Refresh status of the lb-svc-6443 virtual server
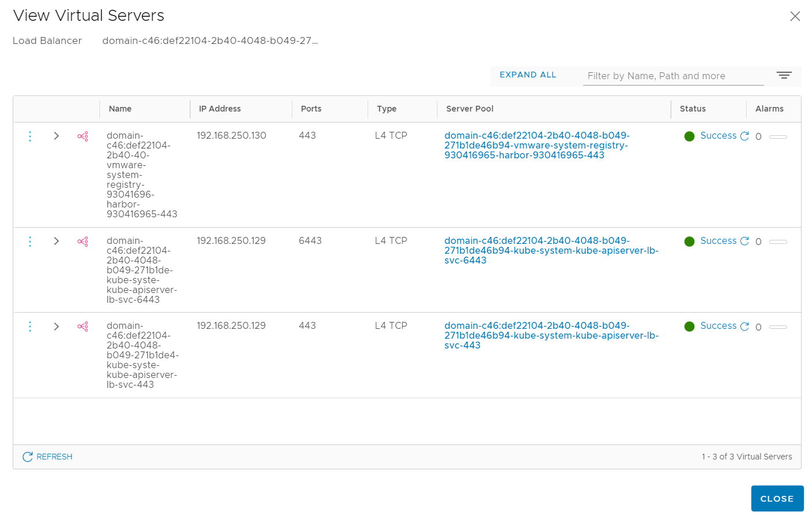The height and width of the screenshot is (519, 812). [744, 241]
